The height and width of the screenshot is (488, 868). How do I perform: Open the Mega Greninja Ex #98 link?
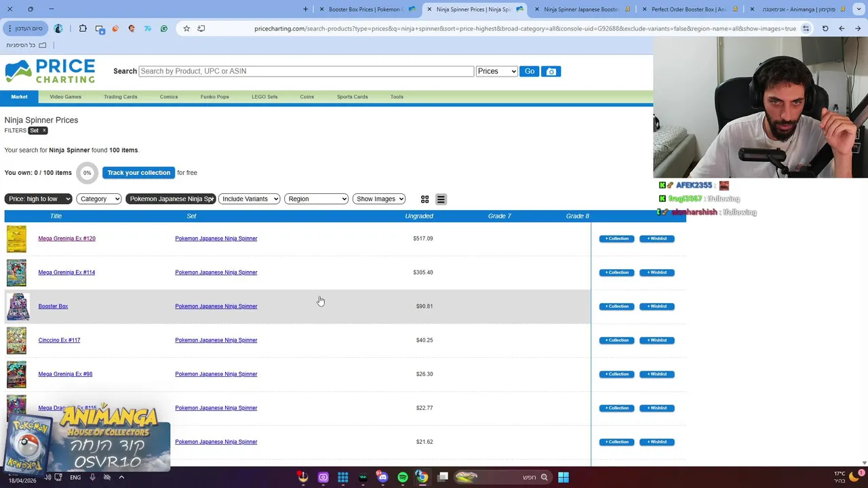coord(65,374)
